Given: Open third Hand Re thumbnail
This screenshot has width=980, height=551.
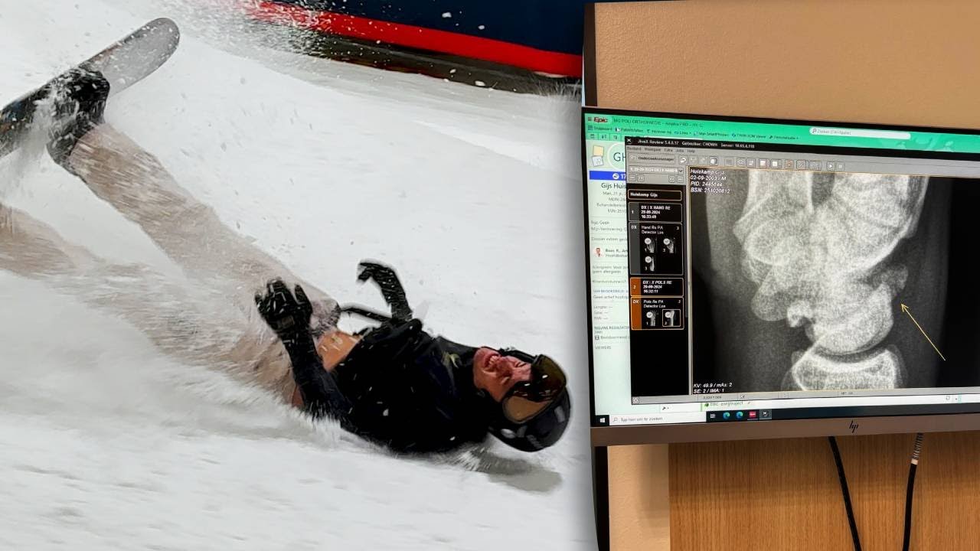Looking at the screenshot, I should tap(649, 263).
